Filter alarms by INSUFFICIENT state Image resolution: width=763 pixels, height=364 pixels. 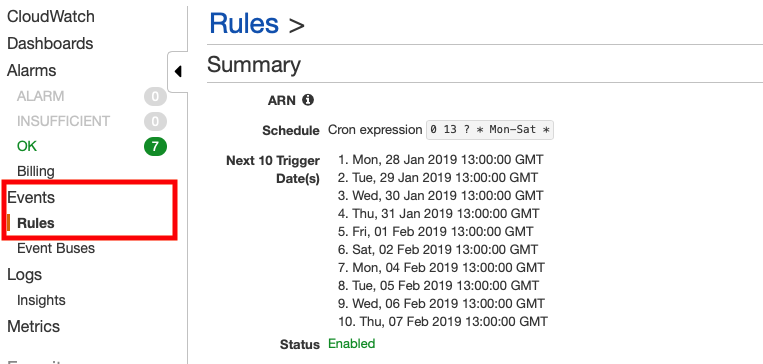pos(64,121)
